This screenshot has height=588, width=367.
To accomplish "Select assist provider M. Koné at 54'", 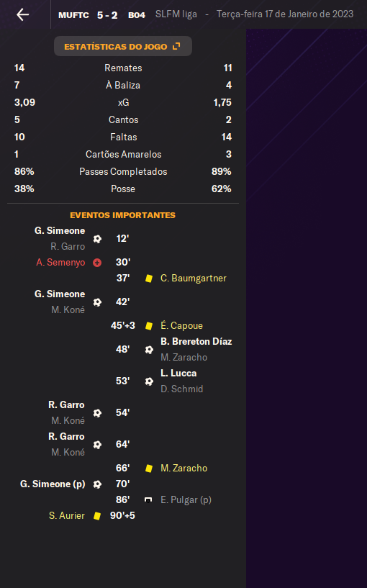I will coord(68,421).
